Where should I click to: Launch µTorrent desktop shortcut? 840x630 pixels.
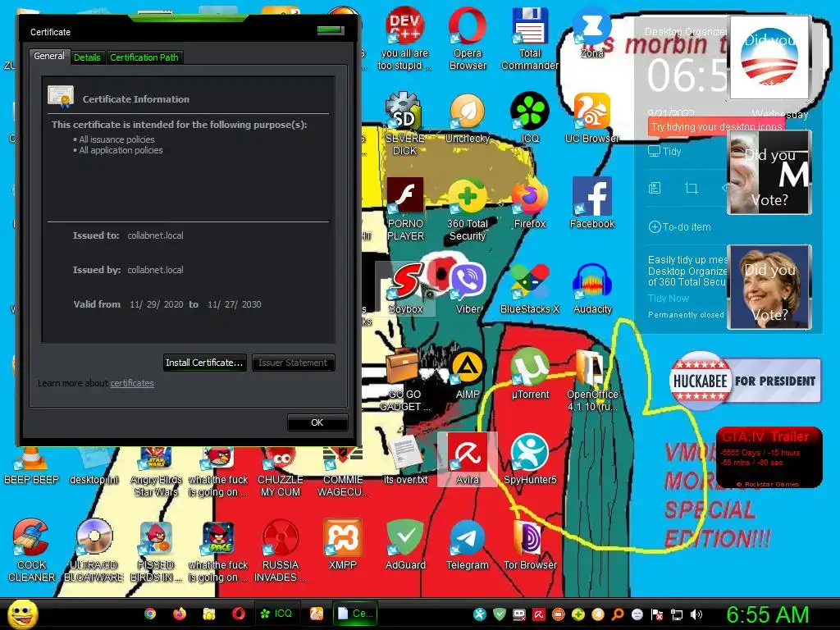529,374
